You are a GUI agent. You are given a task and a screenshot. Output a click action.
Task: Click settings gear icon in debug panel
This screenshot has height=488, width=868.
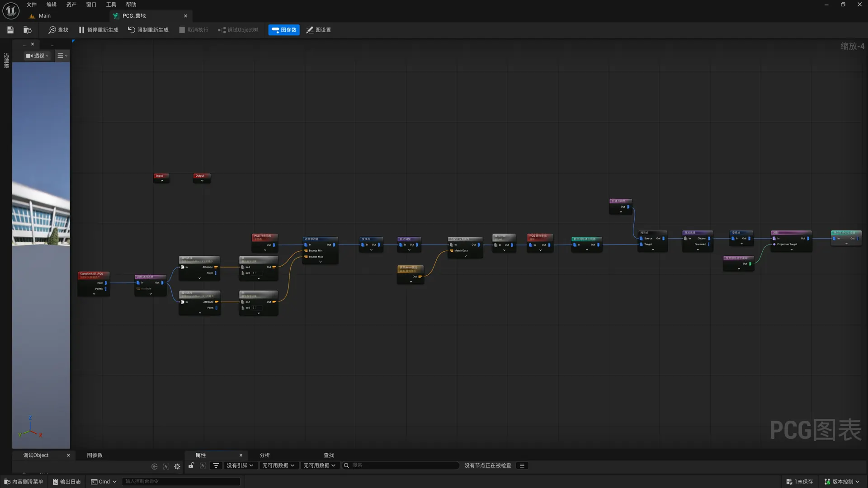(x=177, y=466)
